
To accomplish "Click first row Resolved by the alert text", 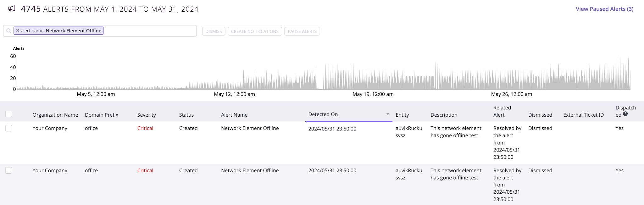I will coord(507,142).
